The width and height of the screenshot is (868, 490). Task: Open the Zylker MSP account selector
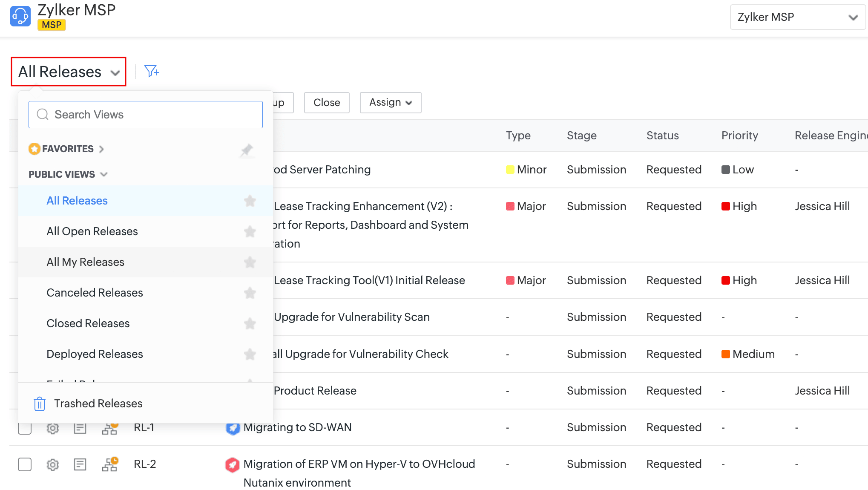[797, 17]
